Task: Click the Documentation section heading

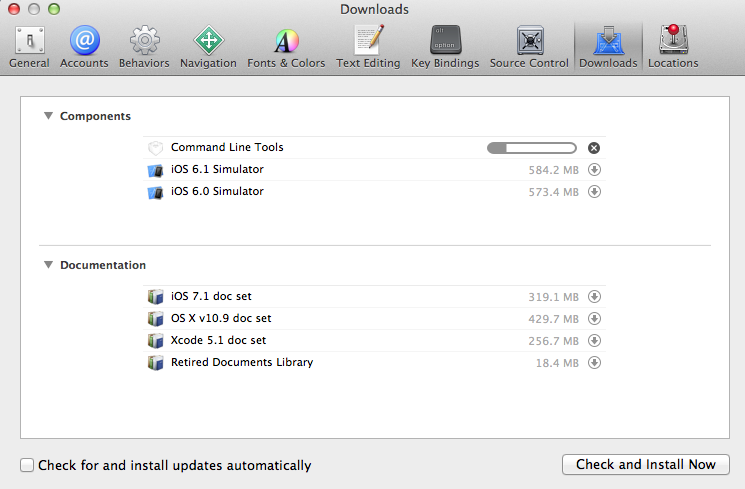Action: pos(103,265)
